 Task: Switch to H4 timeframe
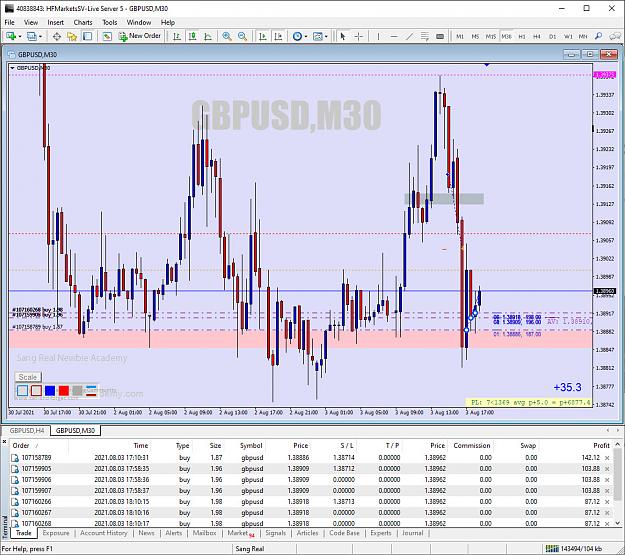[537, 36]
